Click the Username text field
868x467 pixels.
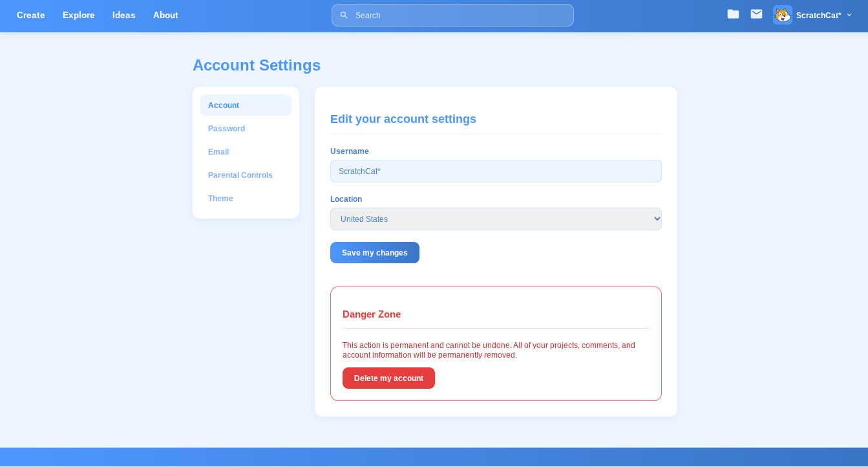[496, 171]
